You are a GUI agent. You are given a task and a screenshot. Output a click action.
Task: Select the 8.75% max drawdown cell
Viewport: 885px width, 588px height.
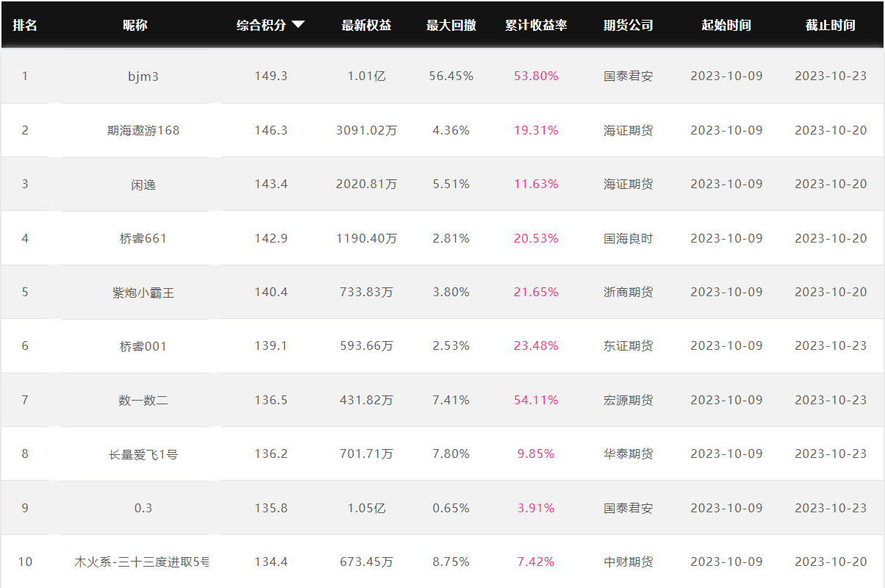[451, 562]
